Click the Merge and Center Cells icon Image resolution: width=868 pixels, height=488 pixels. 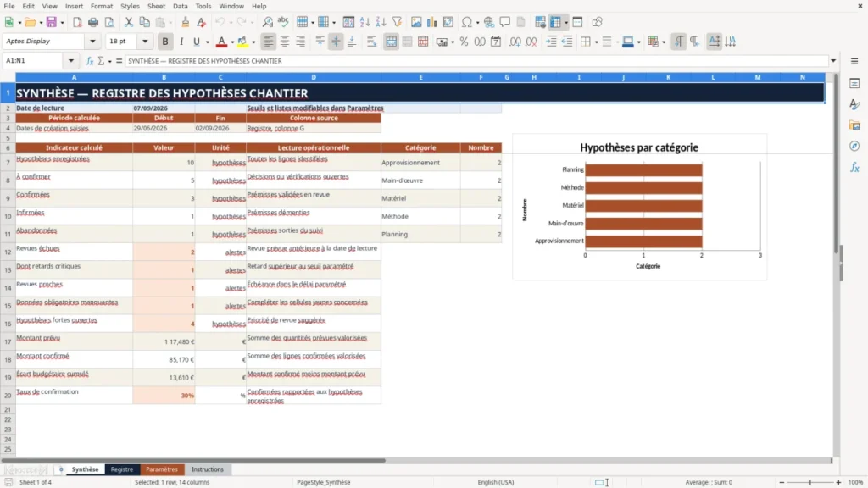(x=391, y=42)
